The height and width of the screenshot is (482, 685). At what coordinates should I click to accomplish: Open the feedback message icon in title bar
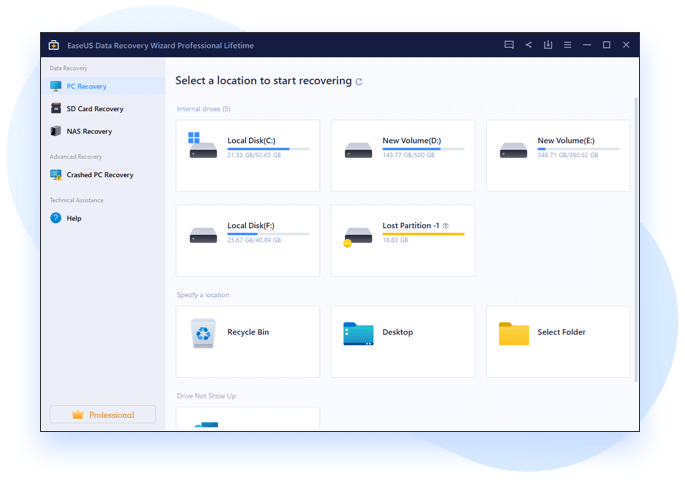point(509,45)
